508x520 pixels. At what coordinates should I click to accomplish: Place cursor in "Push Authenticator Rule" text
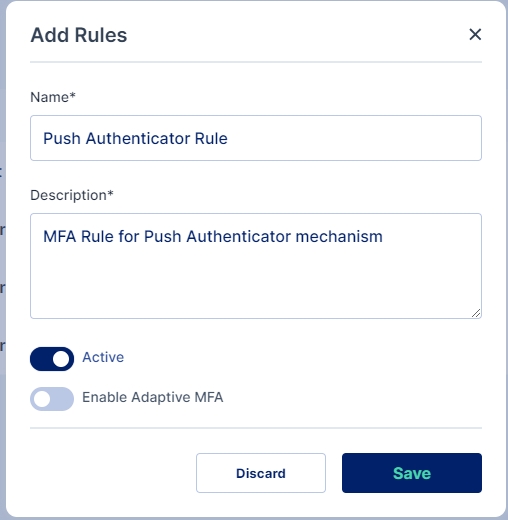tap(135, 138)
